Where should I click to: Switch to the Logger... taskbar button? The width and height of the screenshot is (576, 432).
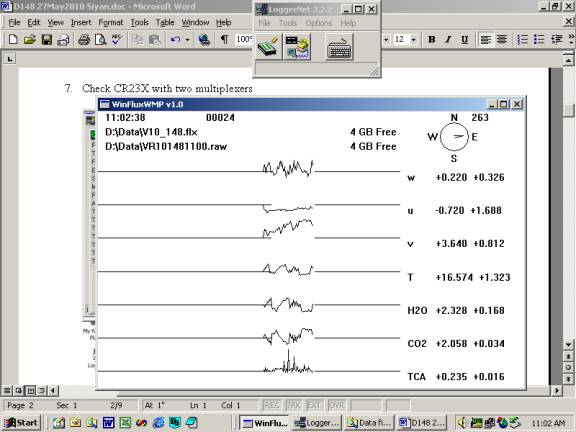tap(316, 423)
